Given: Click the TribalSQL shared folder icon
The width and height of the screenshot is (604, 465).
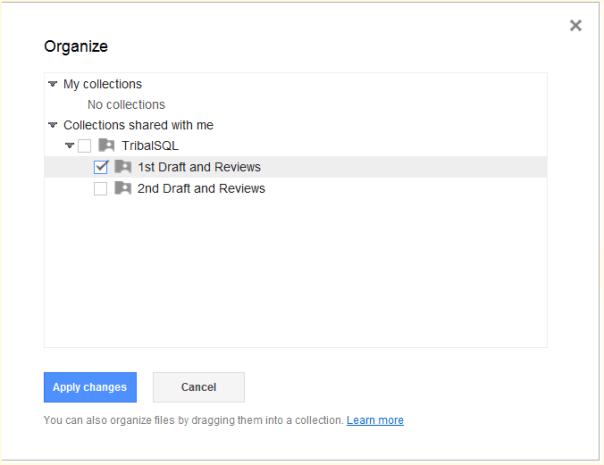Looking at the screenshot, I should (x=107, y=146).
